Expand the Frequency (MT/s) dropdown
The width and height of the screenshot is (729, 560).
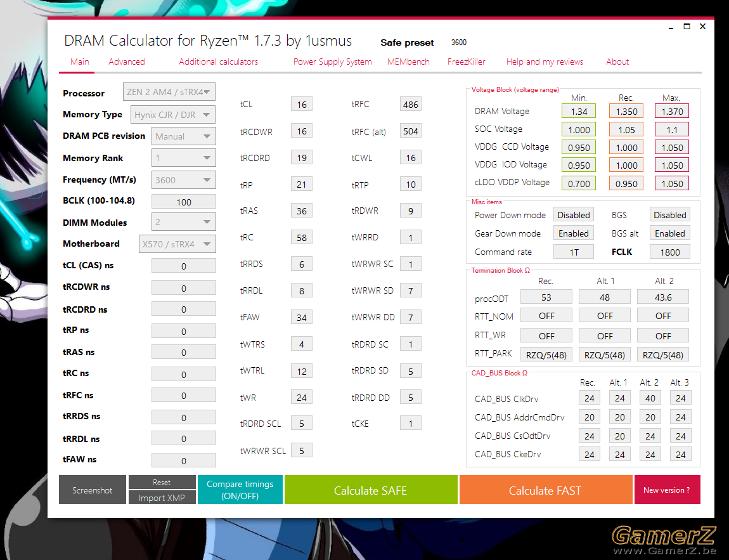pos(184,180)
